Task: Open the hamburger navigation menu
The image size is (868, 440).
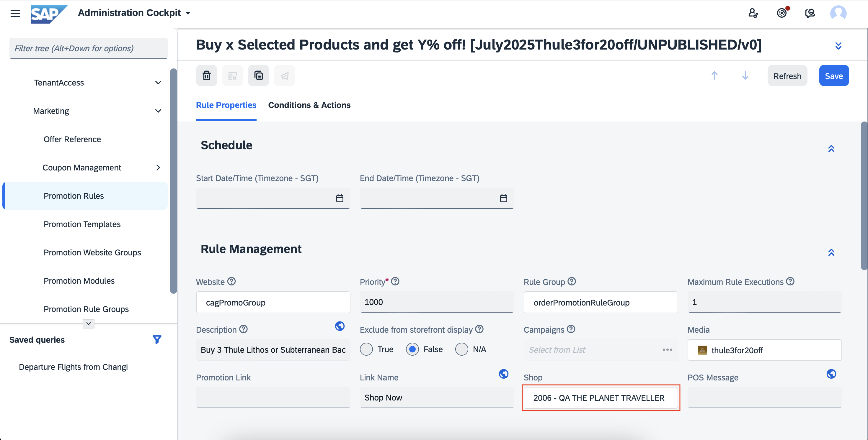Action: point(15,13)
